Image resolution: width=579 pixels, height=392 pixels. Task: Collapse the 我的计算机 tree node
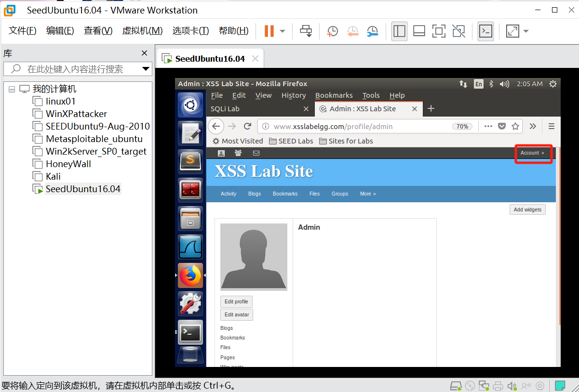tap(12, 89)
